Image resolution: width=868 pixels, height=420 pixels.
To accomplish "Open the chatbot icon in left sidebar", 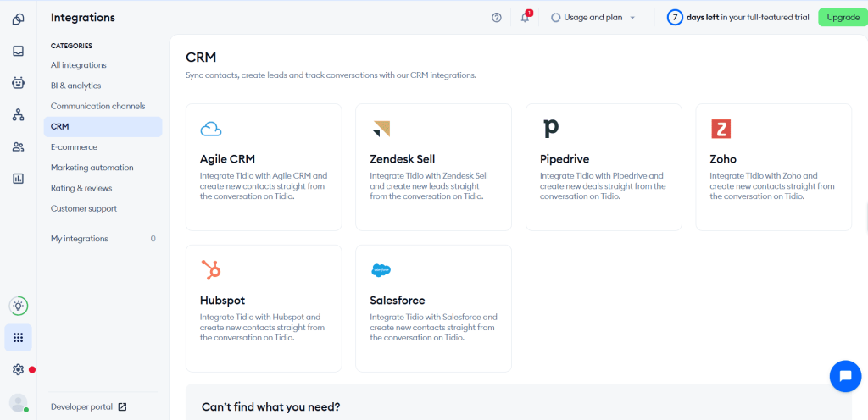I will click(x=19, y=83).
